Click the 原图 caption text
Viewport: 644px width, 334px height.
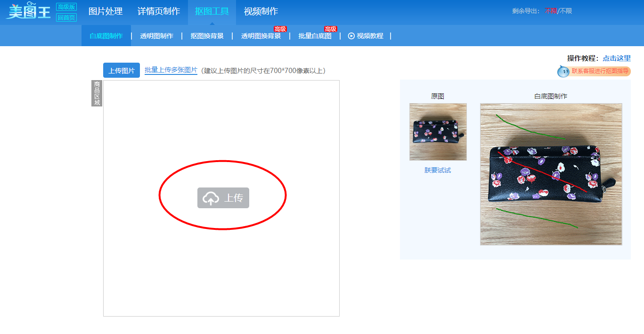pyautogui.click(x=438, y=96)
